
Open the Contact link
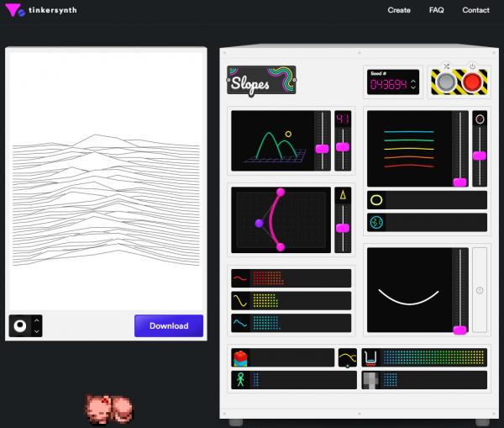[x=475, y=10]
